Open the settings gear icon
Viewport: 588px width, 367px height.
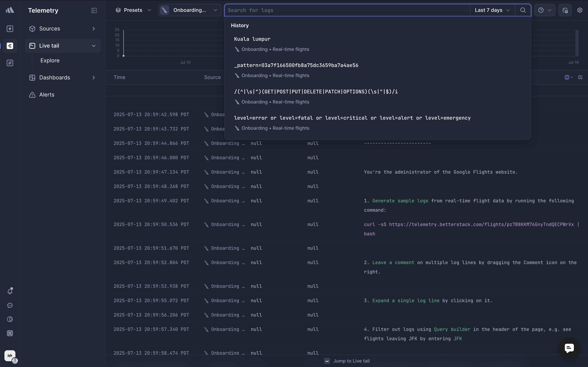pos(580,10)
